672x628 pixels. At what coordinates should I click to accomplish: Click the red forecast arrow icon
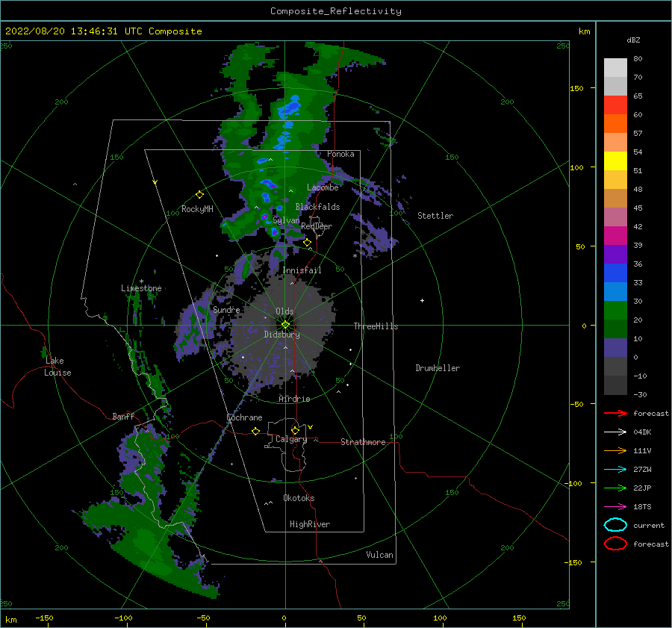pos(615,413)
